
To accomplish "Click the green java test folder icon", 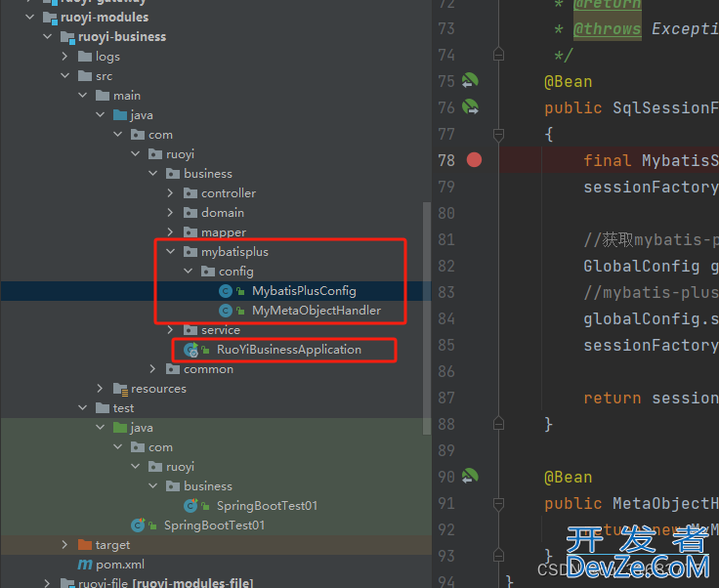I will [120, 428].
